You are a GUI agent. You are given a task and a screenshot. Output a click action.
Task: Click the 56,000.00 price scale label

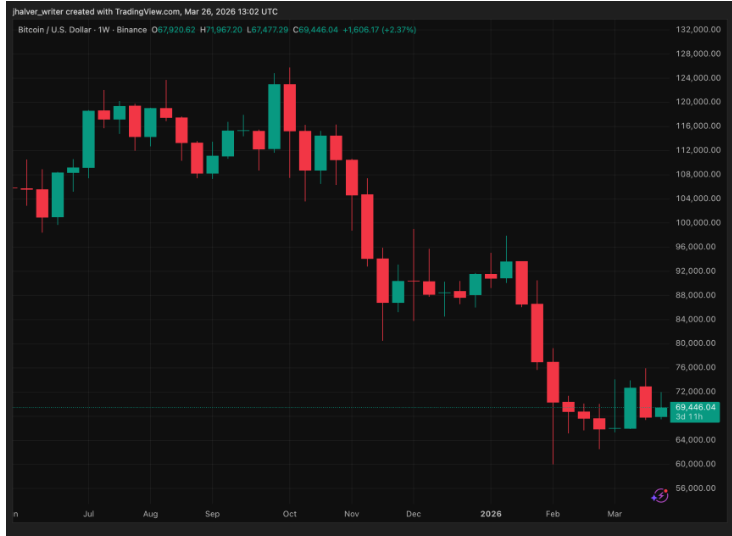click(x=699, y=488)
